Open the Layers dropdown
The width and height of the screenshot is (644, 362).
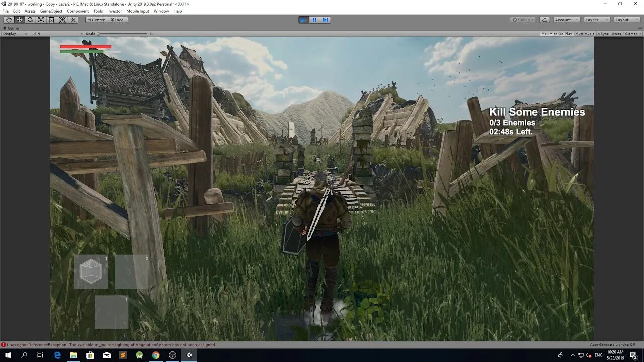[x=597, y=20]
